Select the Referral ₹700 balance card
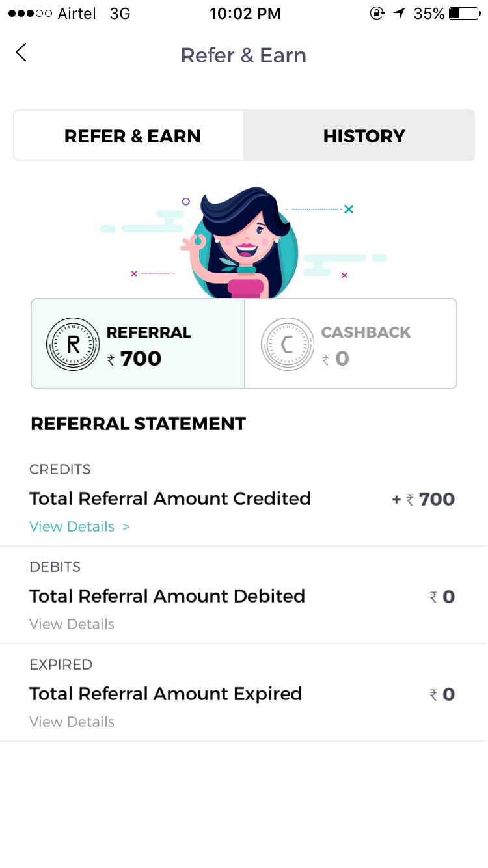The image size is (488, 868). [x=138, y=344]
